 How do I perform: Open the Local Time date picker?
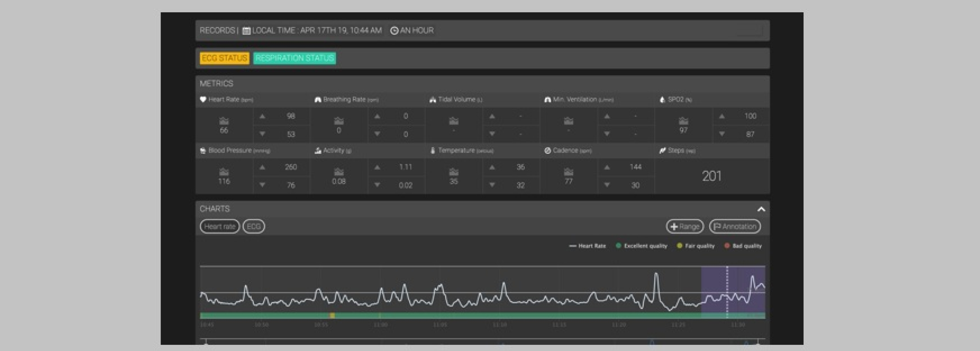[x=312, y=31]
